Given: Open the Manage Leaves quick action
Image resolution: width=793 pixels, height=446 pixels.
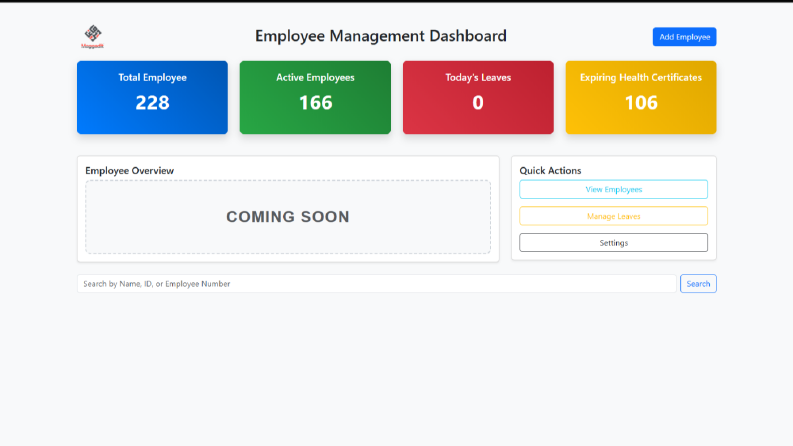Looking at the screenshot, I should pyautogui.click(x=613, y=216).
